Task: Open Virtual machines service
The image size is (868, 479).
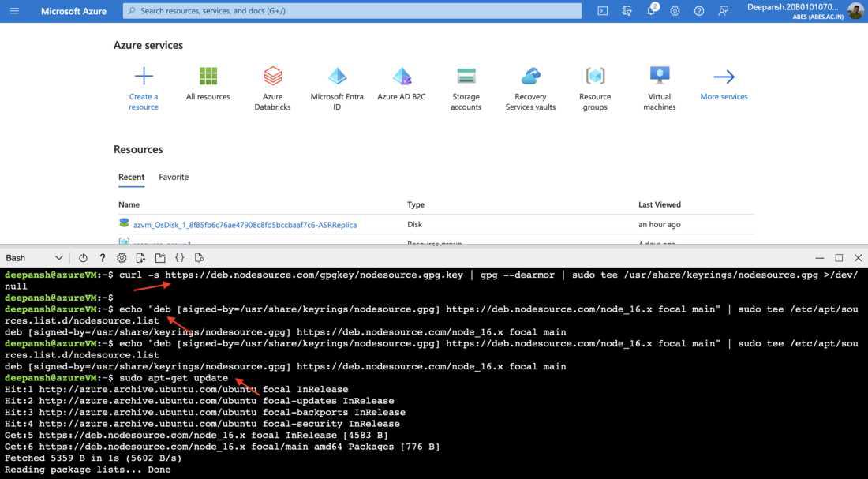Action: pyautogui.click(x=660, y=88)
